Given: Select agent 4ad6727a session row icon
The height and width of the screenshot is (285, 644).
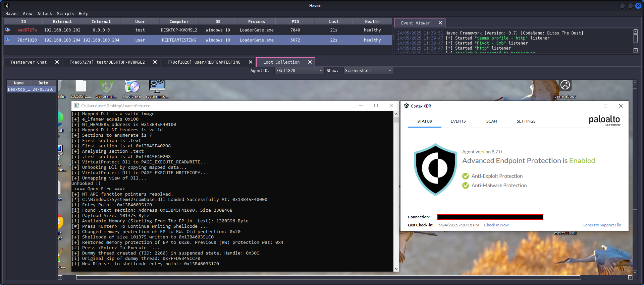Looking at the screenshot, I should pos(8,30).
